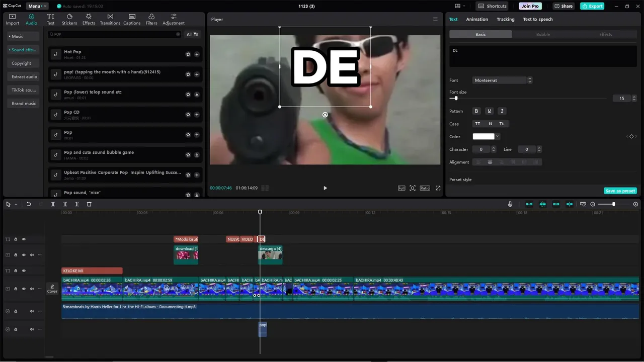
Task: Open the layout dropdown in title bar
Action: pos(460,6)
